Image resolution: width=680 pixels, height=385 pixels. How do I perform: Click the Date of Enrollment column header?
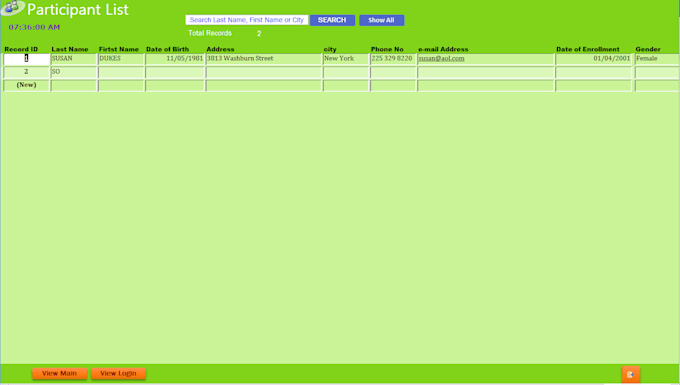(588, 49)
